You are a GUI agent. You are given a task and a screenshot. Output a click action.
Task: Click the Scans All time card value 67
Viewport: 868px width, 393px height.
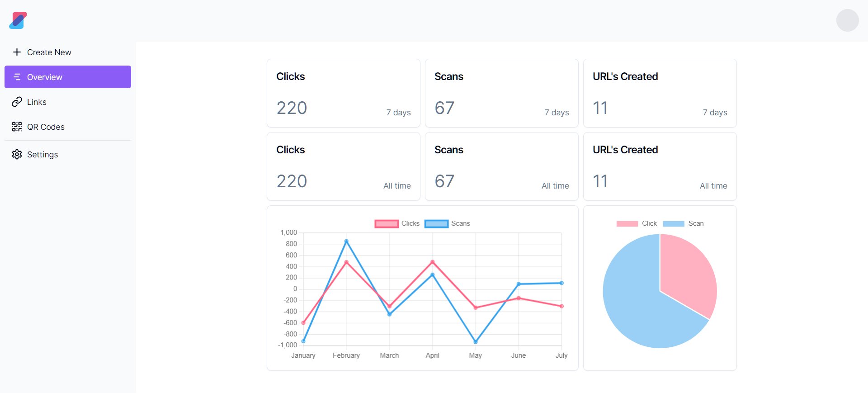pos(444,181)
